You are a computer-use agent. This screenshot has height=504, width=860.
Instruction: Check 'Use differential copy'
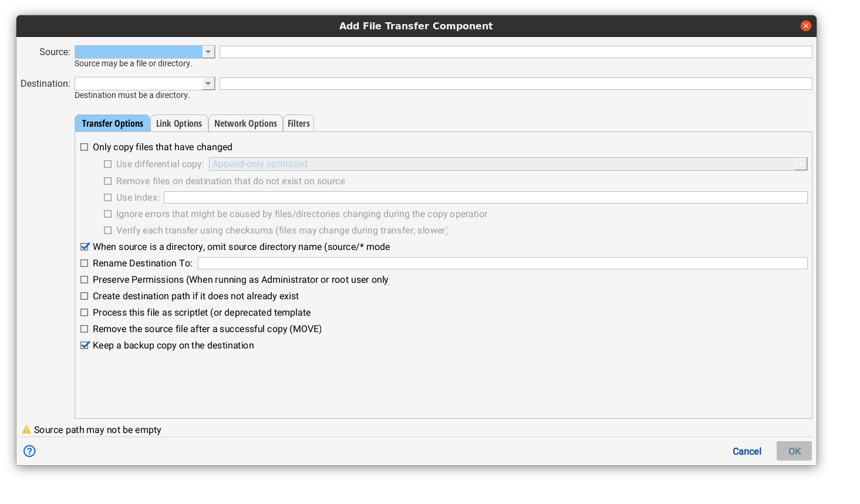(x=107, y=164)
